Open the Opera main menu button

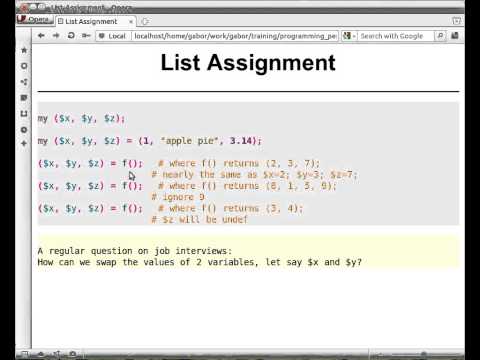tap(35, 20)
